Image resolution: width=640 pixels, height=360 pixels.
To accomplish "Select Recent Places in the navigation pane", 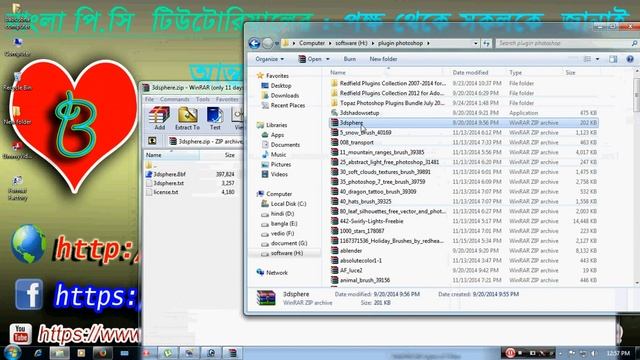I will click(x=288, y=105).
